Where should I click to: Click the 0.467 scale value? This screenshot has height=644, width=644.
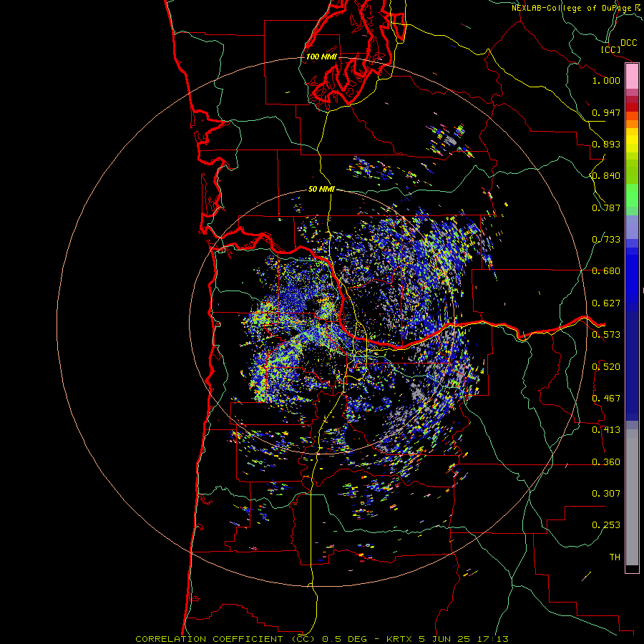point(606,399)
